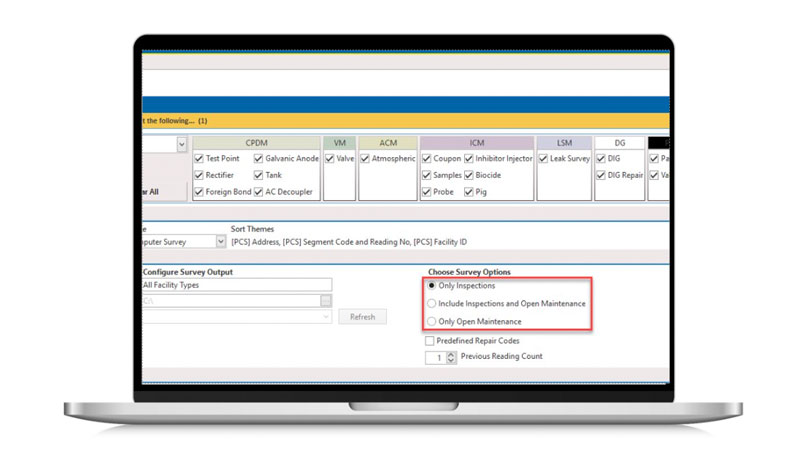The width and height of the screenshot is (800, 450).
Task: Expand the dropdown above the Clear All button
Action: 181,145
